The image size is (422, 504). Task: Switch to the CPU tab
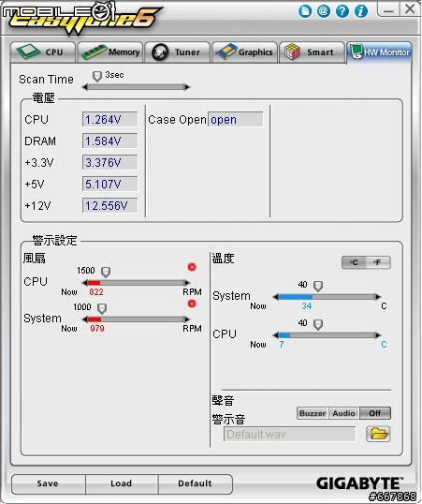tap(43, 52)
